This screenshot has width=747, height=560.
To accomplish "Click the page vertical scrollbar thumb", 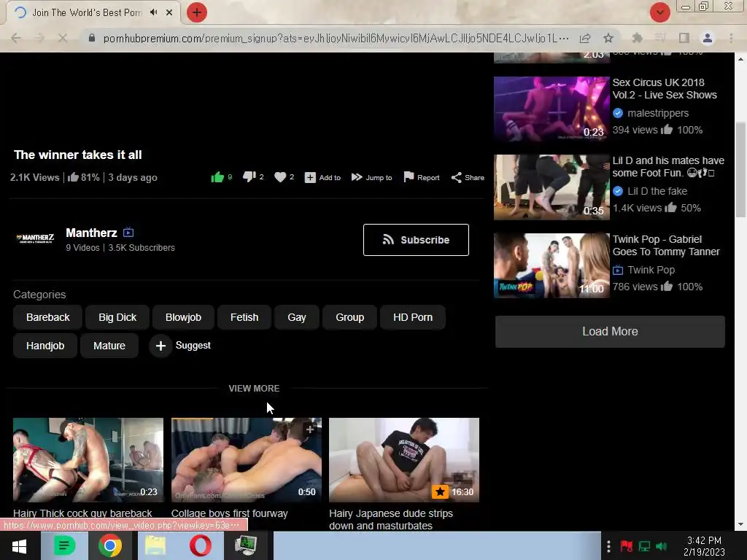I will click(x=740, y=169).
